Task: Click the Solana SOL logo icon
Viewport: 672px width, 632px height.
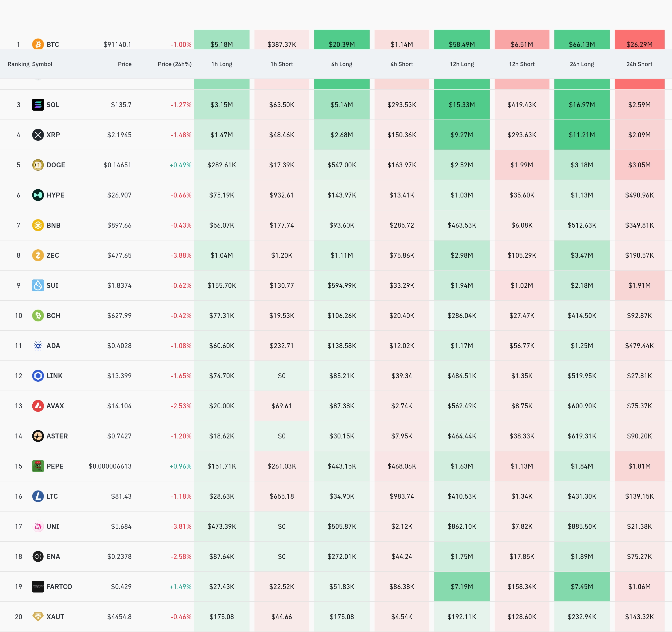Action: point(38,105)
